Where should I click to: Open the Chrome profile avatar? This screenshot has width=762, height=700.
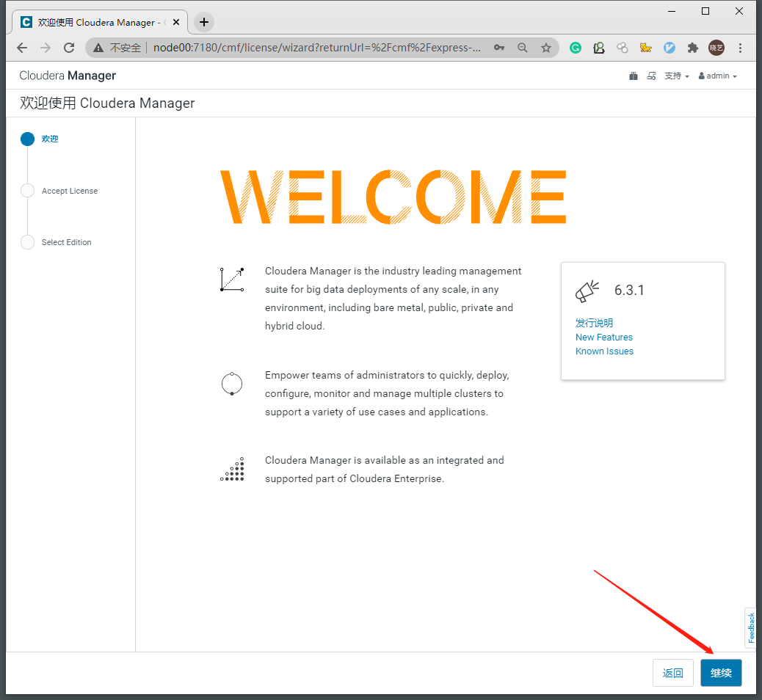click(x=716, y=48)
